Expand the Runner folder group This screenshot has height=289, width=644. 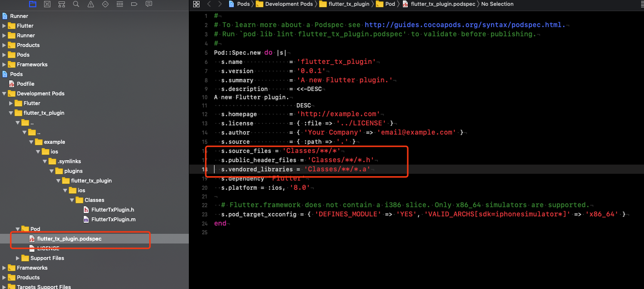pyautogui.click(x=4, y=35)
